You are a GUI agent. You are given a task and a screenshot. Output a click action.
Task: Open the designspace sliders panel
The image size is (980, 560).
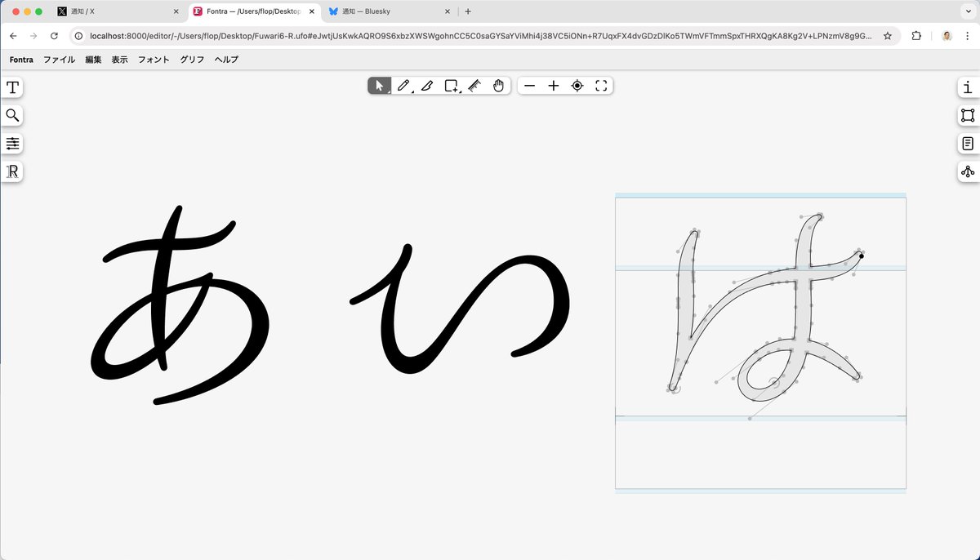(x=12, y=144)
